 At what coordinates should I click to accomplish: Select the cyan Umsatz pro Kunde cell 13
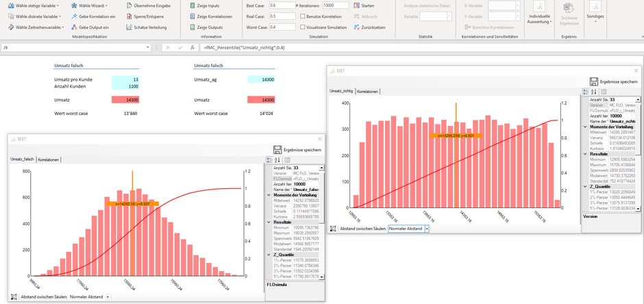[x=125, y=79]
